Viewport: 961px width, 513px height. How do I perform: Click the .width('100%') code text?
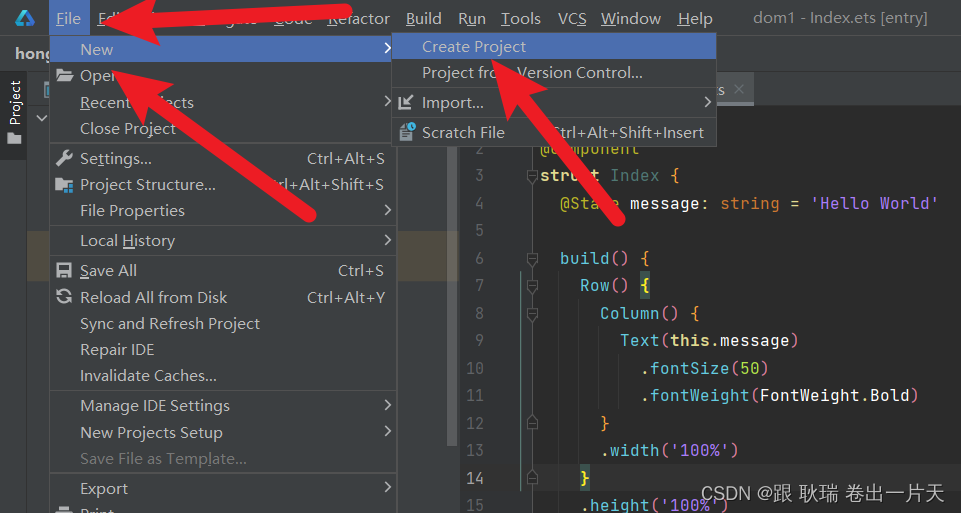click(669, 450)
